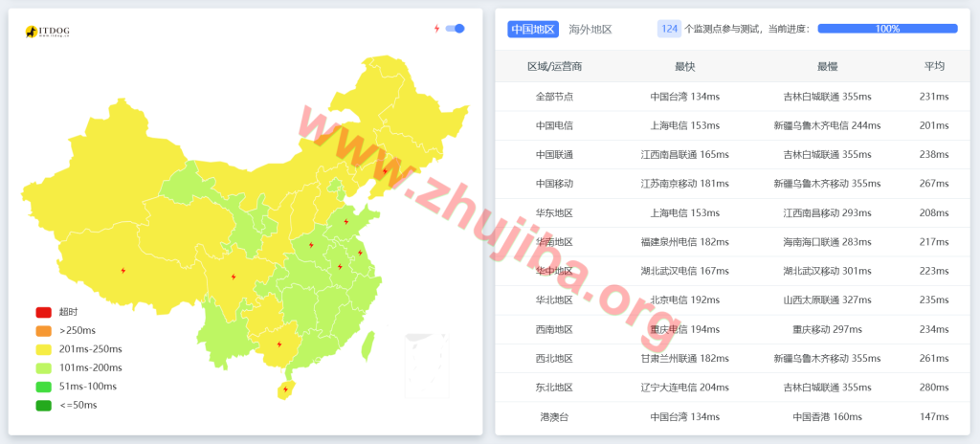The image size is (980, 444).
Task: Select the 全部节点 row label
Action: (554, 97)
